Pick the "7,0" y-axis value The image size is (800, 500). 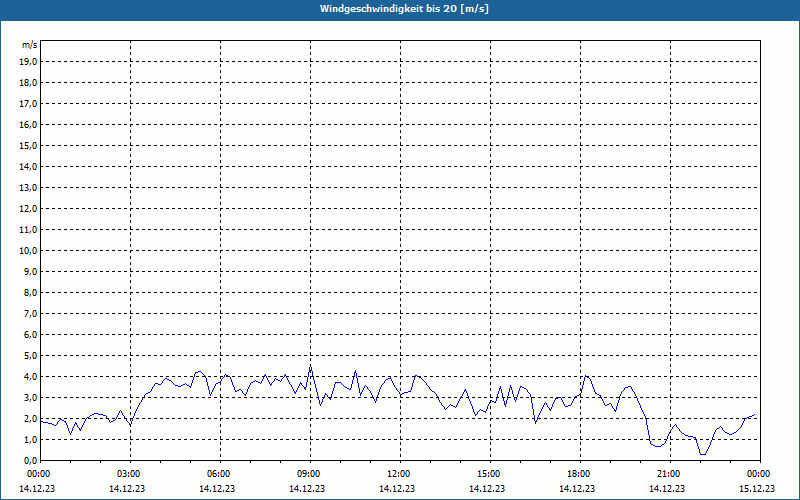click(x=30, y=313)
